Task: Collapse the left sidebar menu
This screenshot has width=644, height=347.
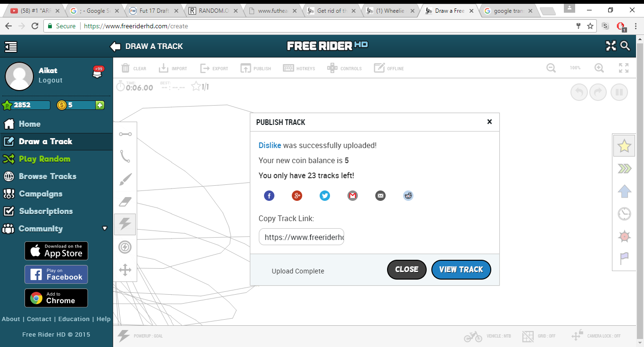Action: point(11,46)
